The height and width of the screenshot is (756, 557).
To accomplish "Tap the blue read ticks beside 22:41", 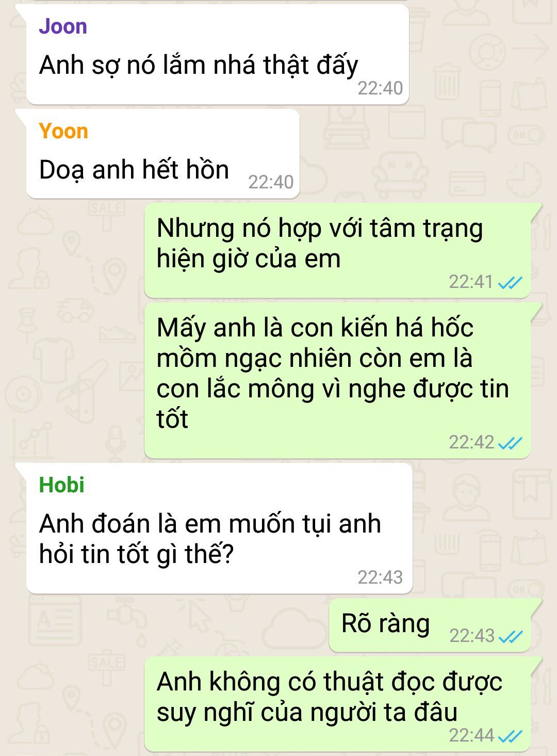I will (510, 282).
